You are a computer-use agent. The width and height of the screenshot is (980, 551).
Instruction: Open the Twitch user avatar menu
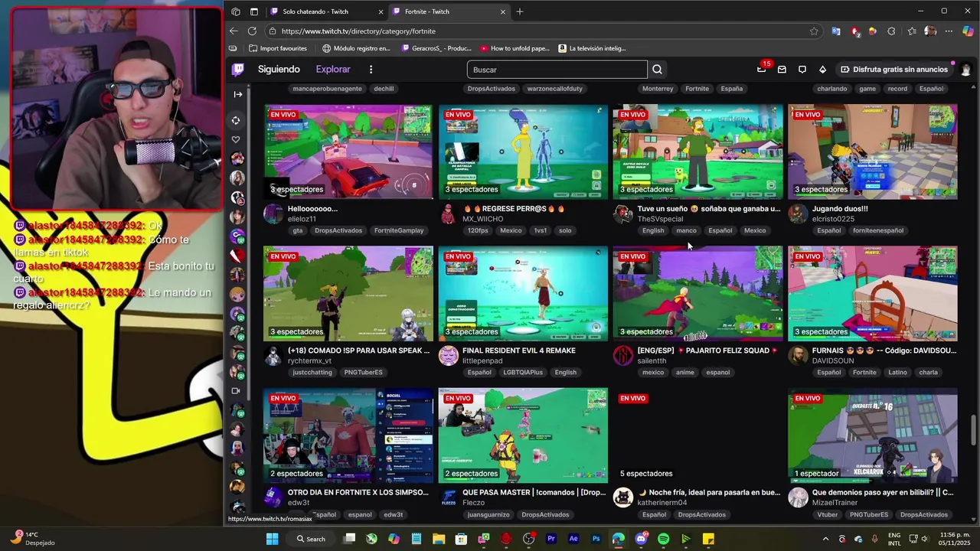click(x=965, y=70)
